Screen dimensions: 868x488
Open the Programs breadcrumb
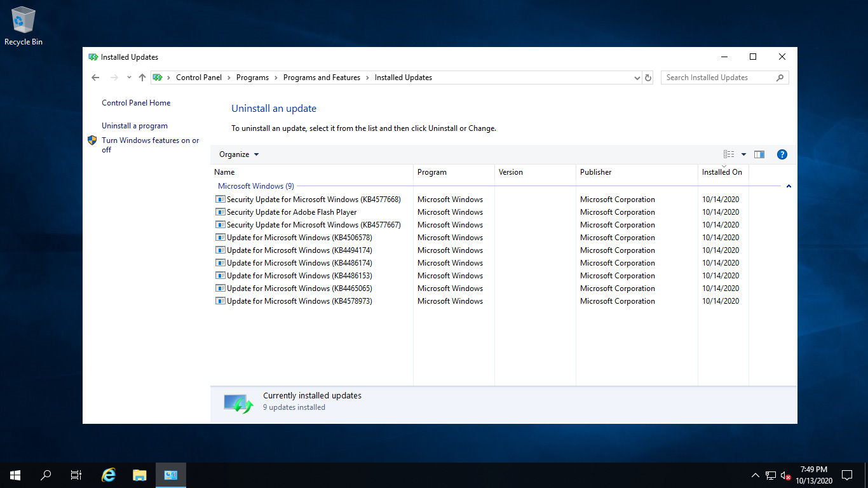point(252,78)
